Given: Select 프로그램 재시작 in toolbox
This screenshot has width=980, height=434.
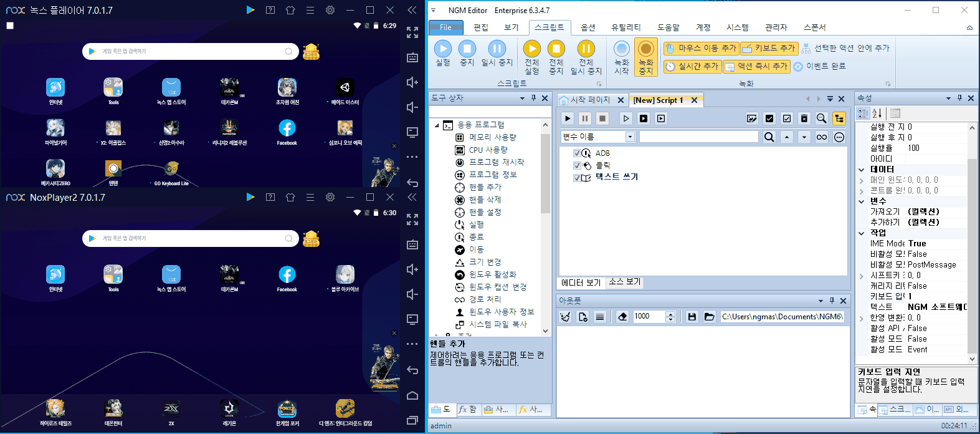Looking at the screenshot, I should [x=497, y=162].
